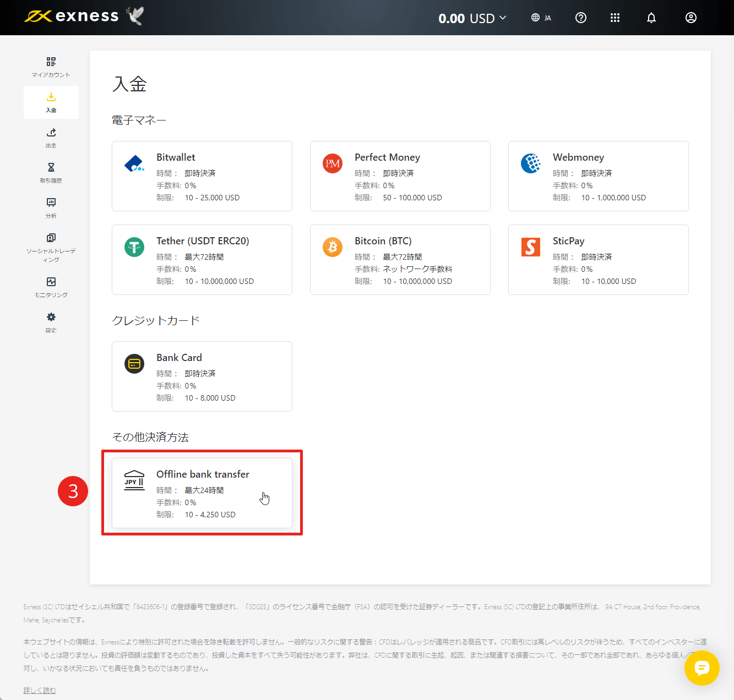This screenshot has width=734, height=700.
Task: Click the Webmoney globe icon
Action: [x=531, y=163]
